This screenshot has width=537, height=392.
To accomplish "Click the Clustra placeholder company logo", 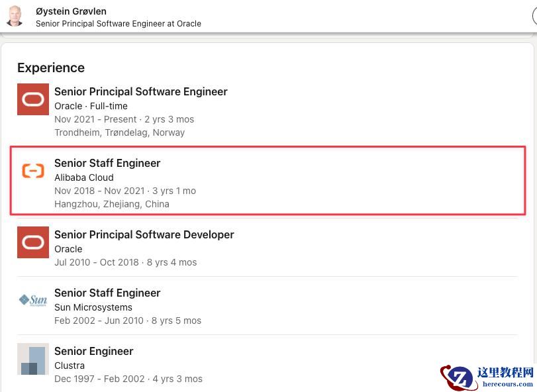I will [x=33, y=359].
